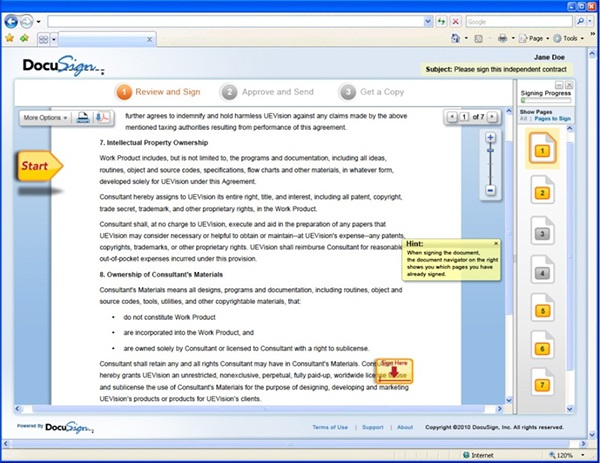Open the Home icon dropdown arrow

pos(466,38)
